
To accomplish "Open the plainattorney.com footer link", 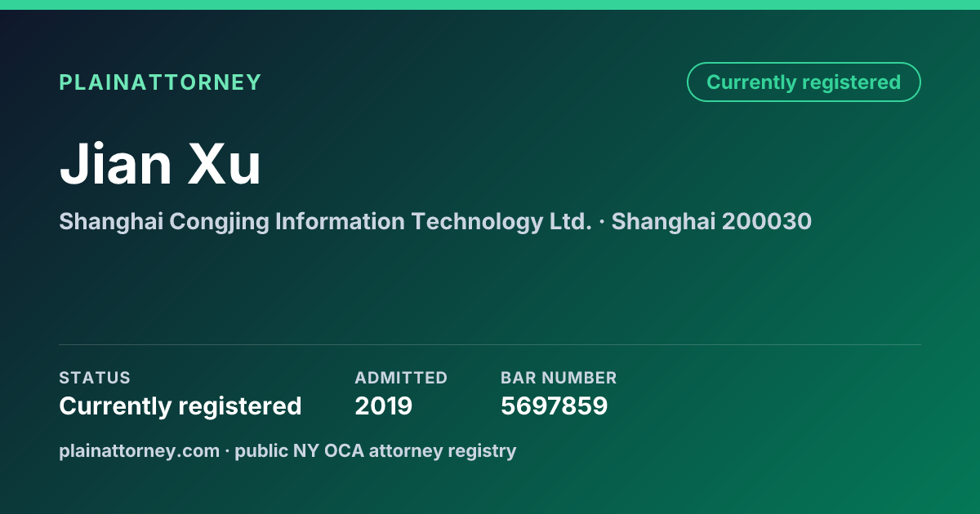I will click(x=139, y=451).
